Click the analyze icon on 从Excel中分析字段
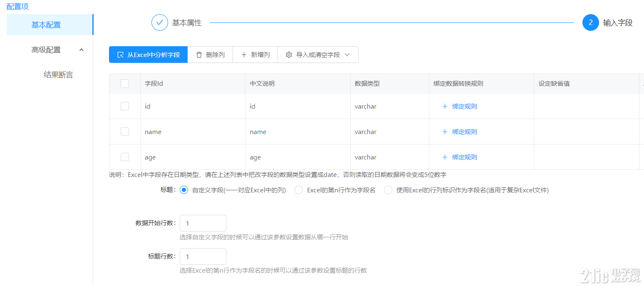Viewport: 644px width, 286px height. pos(120,55)
